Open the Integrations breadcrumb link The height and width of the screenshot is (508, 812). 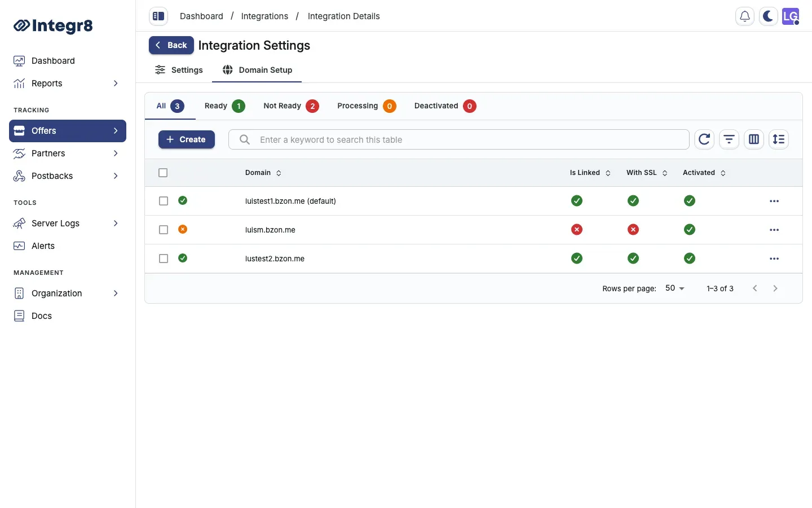(x=264, y=16)
